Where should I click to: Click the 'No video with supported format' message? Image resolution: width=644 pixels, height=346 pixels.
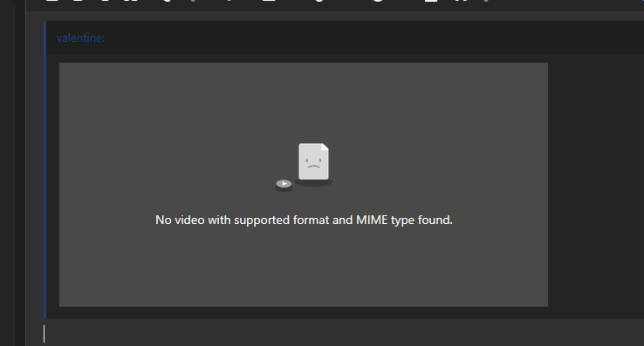click(x=304, y=220)
